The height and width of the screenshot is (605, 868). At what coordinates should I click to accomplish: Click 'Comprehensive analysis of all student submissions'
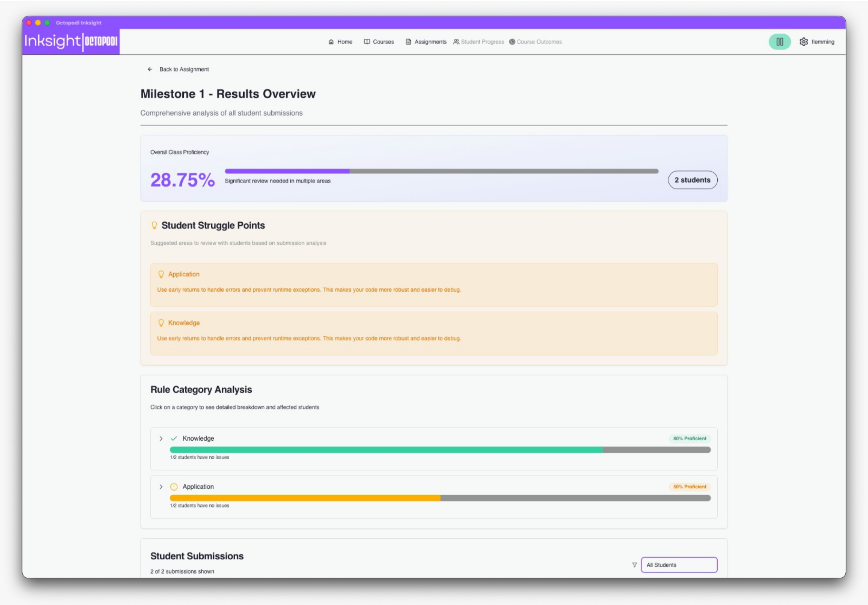[x=221, y=113]
